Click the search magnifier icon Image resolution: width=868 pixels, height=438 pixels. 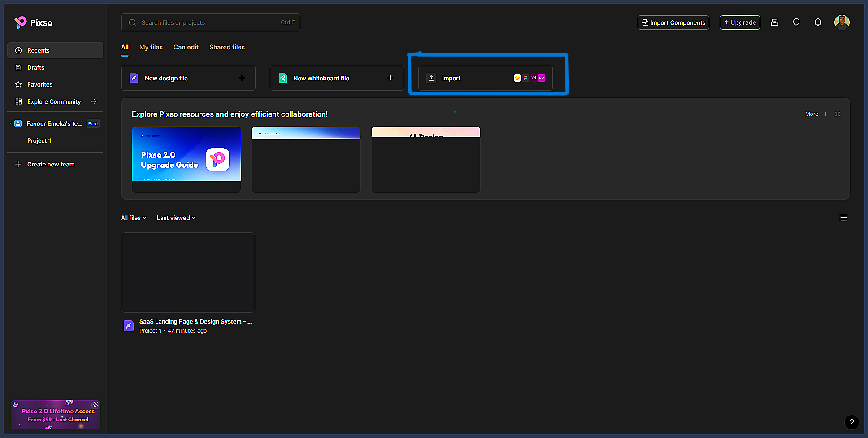pyautogui.click(x=132, y=22)
